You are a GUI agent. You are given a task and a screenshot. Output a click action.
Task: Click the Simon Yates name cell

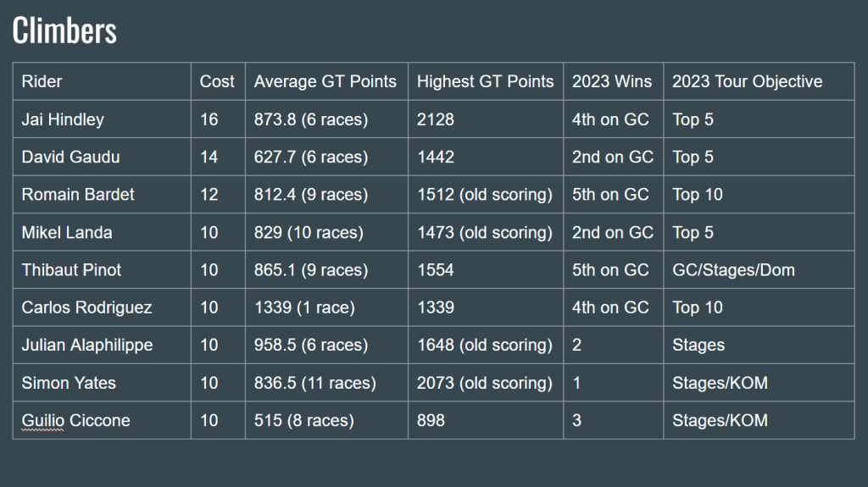(x=69, y=383)
